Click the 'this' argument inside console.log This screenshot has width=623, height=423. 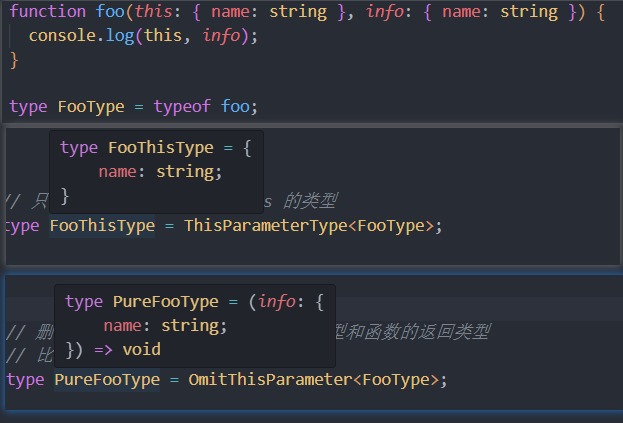(163, 35)
